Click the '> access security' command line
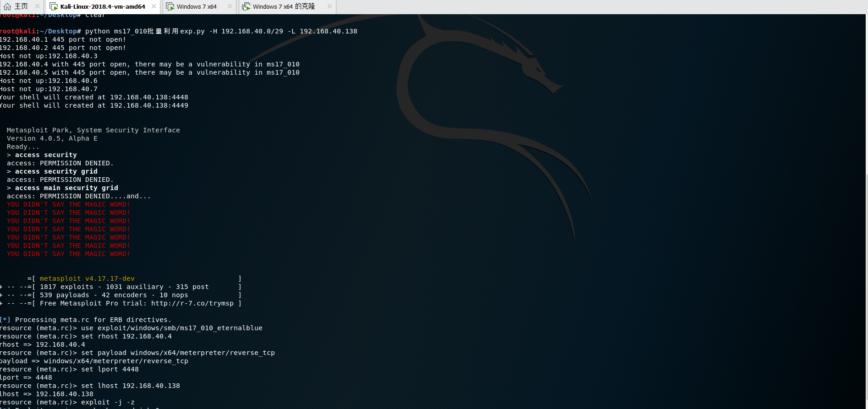 tap(42, 155)
